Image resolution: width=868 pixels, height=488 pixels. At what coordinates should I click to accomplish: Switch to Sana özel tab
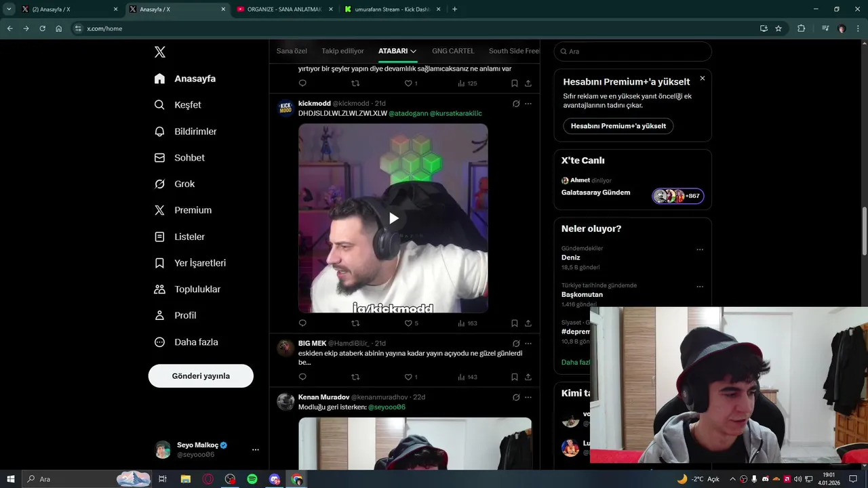coord(292,51)
